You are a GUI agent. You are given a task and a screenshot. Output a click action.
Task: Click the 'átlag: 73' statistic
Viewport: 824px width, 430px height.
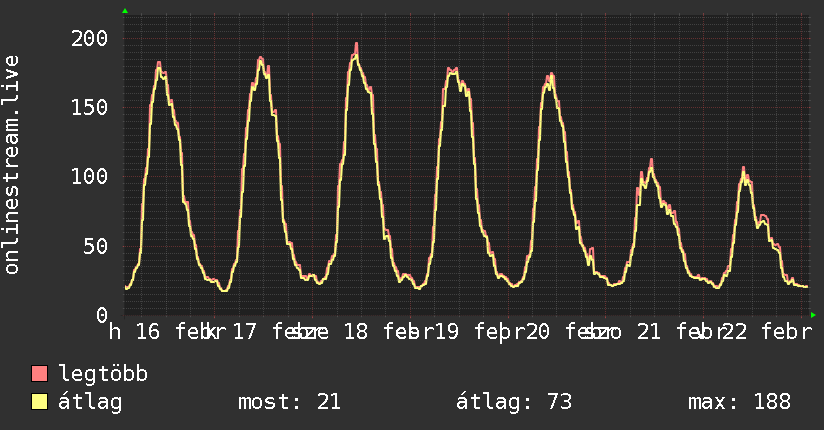tap(514, 402)
